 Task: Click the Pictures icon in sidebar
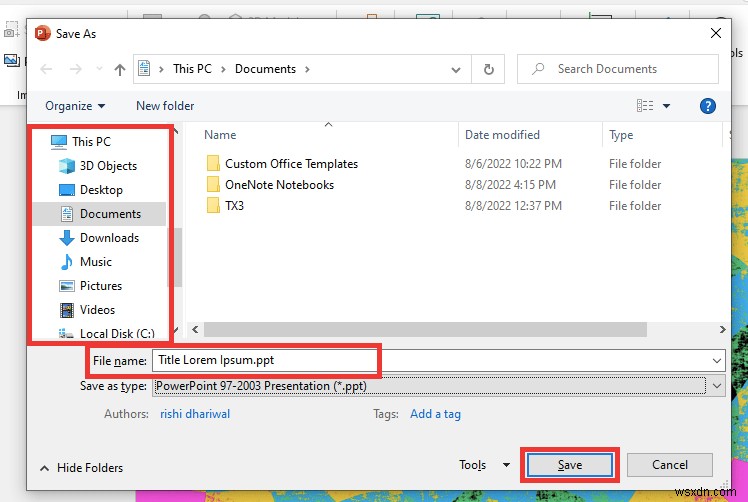(67, 286)
